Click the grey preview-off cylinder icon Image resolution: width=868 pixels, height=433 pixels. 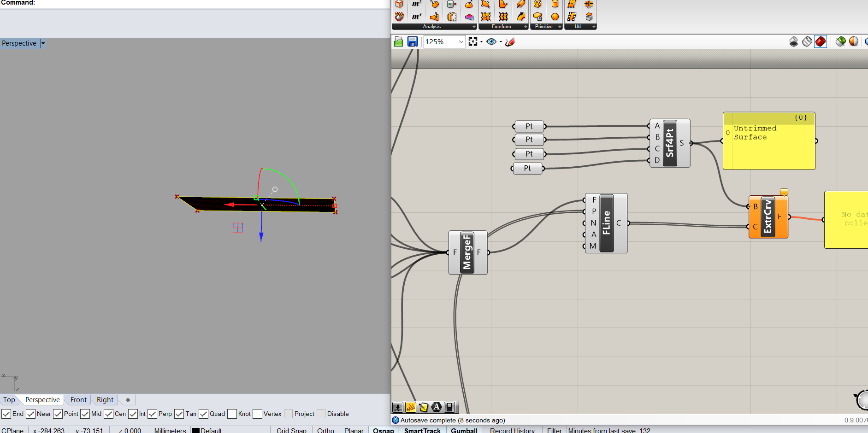(x=794, y=42)
